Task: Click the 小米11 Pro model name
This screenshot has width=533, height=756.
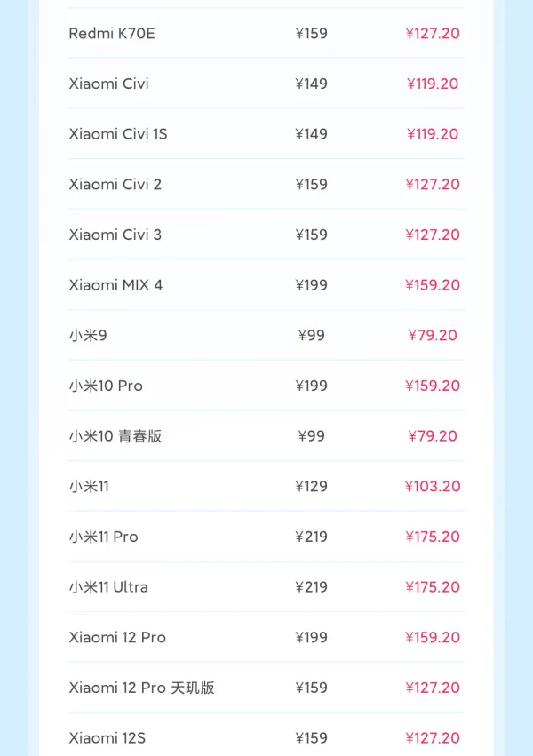Action: tap(104, 537)
